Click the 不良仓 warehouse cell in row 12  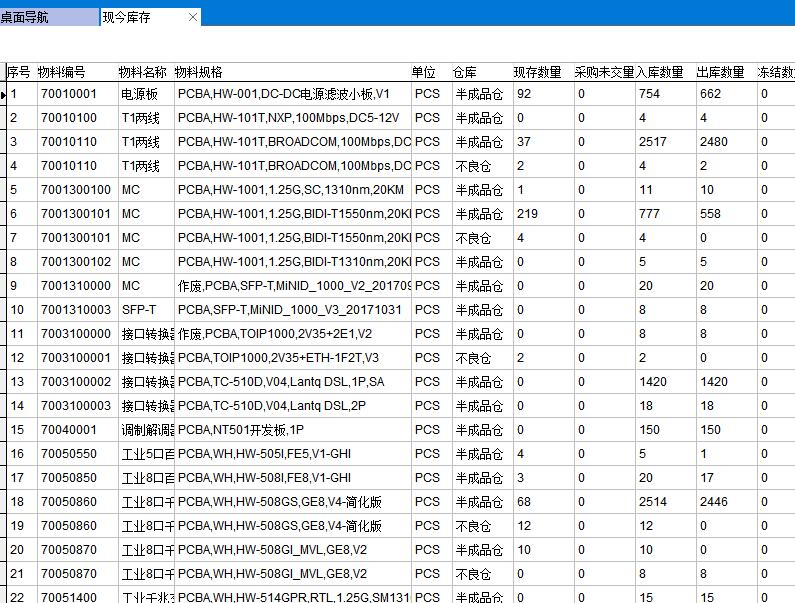tap(474, 358)
